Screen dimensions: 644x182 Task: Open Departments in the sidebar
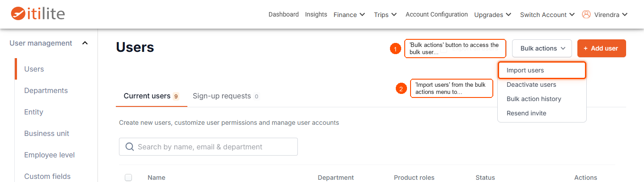(x=46, y=90)
